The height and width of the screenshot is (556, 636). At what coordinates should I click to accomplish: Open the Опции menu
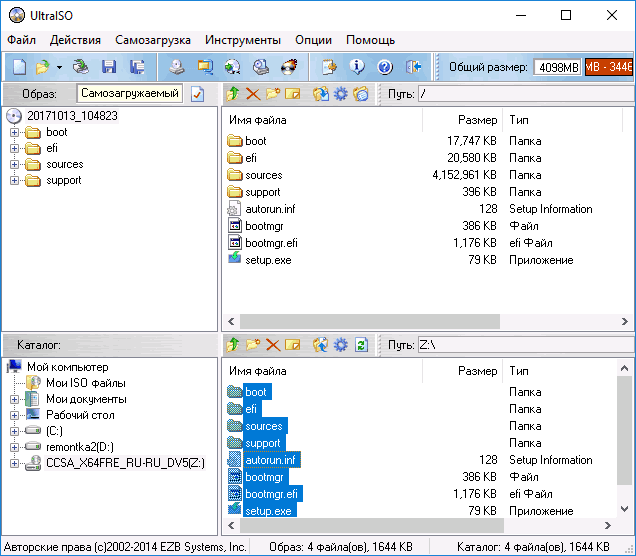coord(314,40)
